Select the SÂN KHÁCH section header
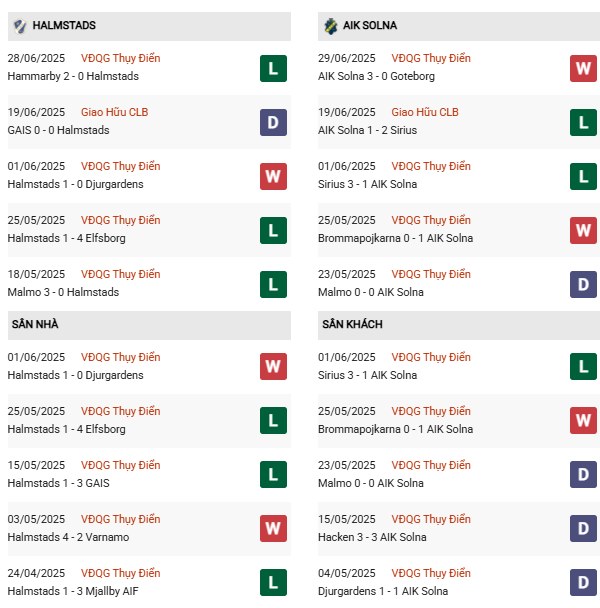The width and height of the screenshot is (600, 608). (352, 325)
